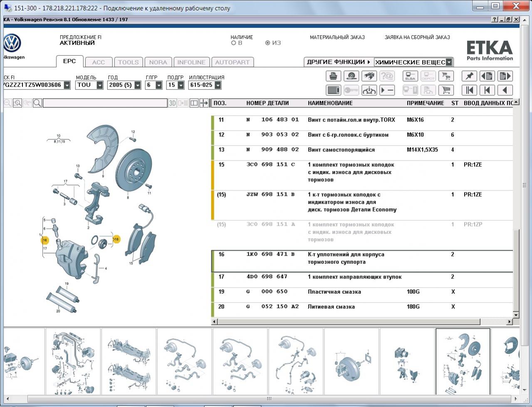Select the highlighted brake caliper thumbnail

463,361
